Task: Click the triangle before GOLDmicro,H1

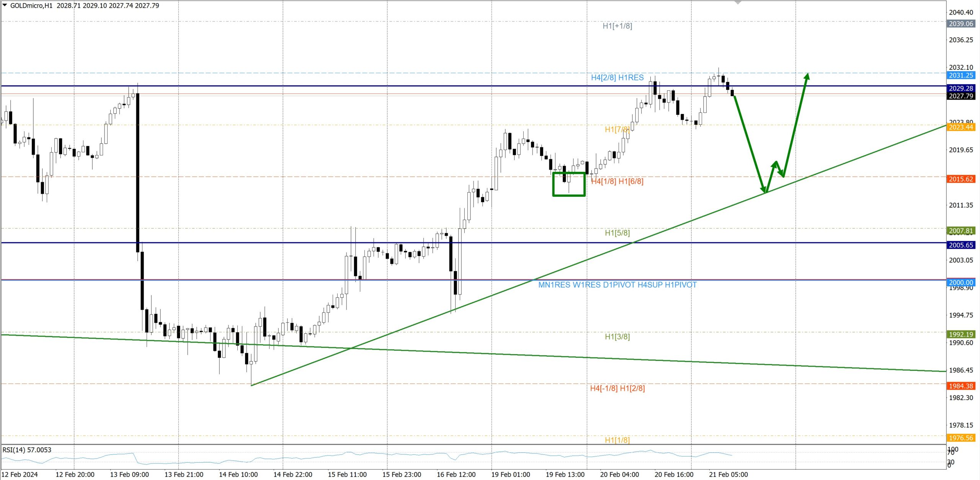Action: point(5,5)
